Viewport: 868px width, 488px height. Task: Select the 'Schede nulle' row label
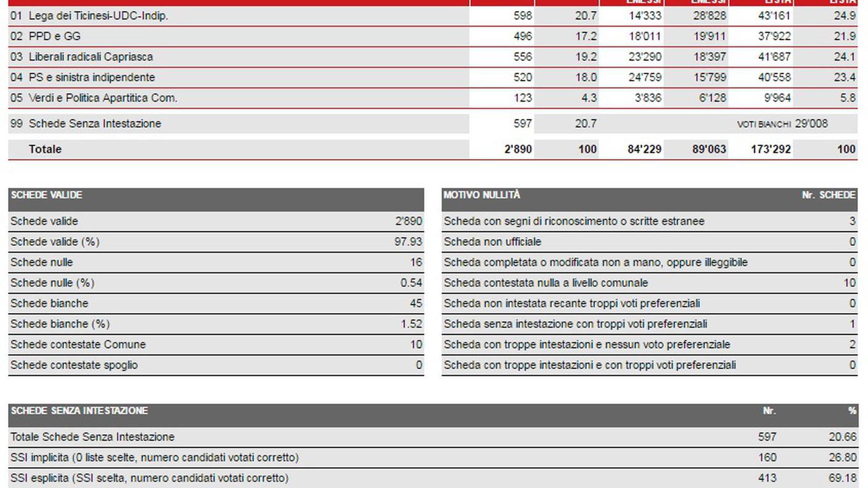(x=41, y=262)
